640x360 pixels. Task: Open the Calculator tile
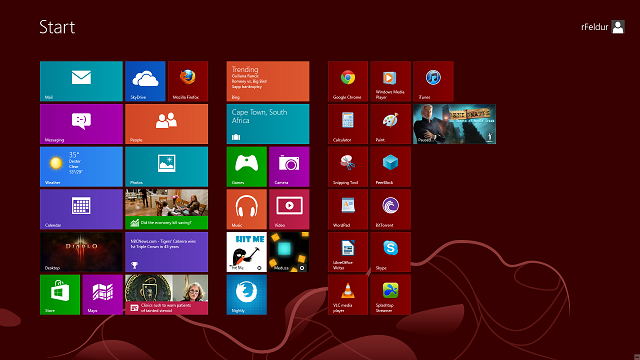tap(348, 124)
